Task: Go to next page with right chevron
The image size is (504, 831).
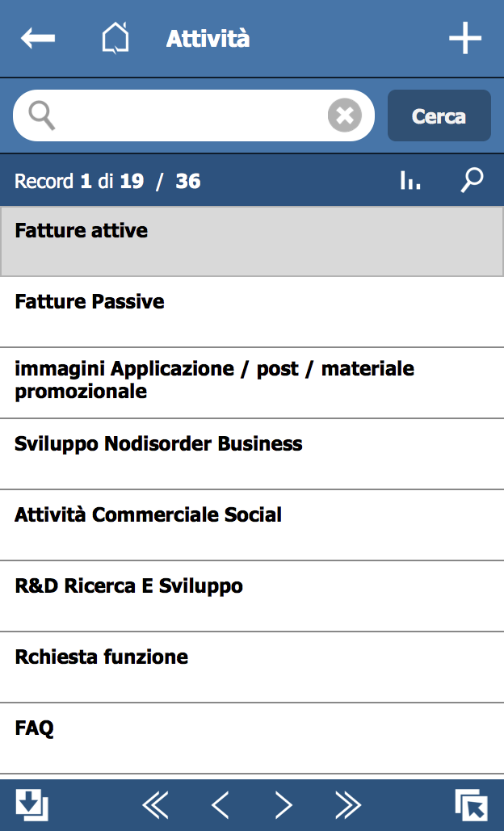Action: coord(283,805)
